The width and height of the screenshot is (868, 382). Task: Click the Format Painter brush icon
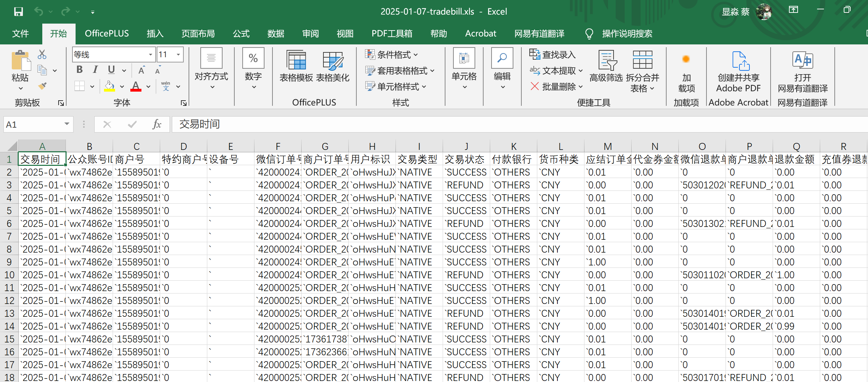coord(42,86)
